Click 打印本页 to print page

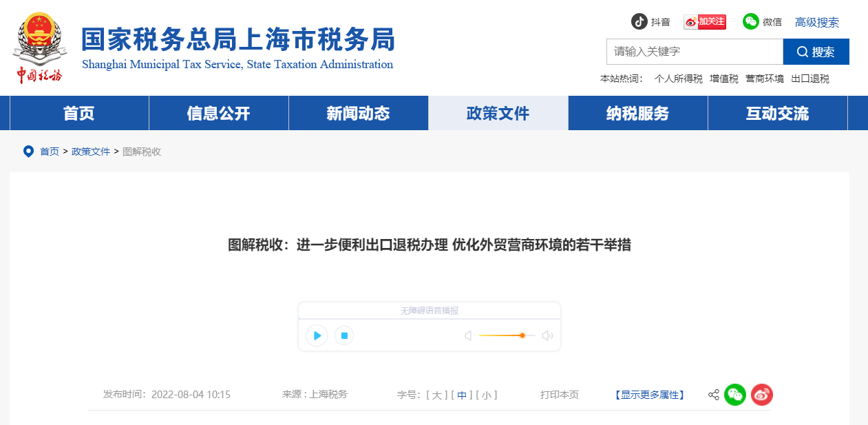pyautogui.click(x=560, y=395)
